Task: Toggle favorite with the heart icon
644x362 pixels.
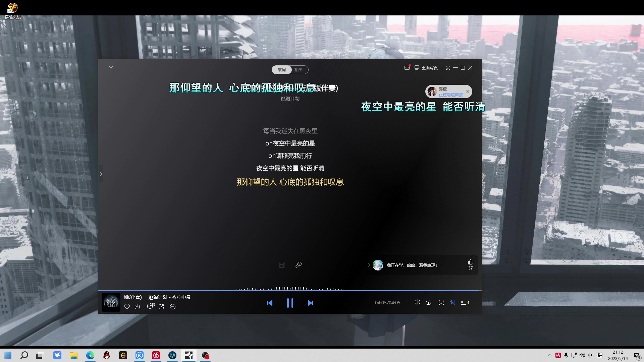Action: tap(127, 307)
